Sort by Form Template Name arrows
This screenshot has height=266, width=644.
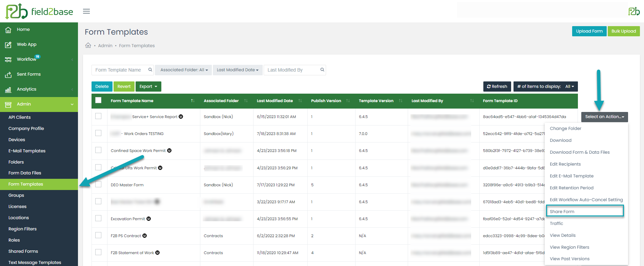(193, 101)
